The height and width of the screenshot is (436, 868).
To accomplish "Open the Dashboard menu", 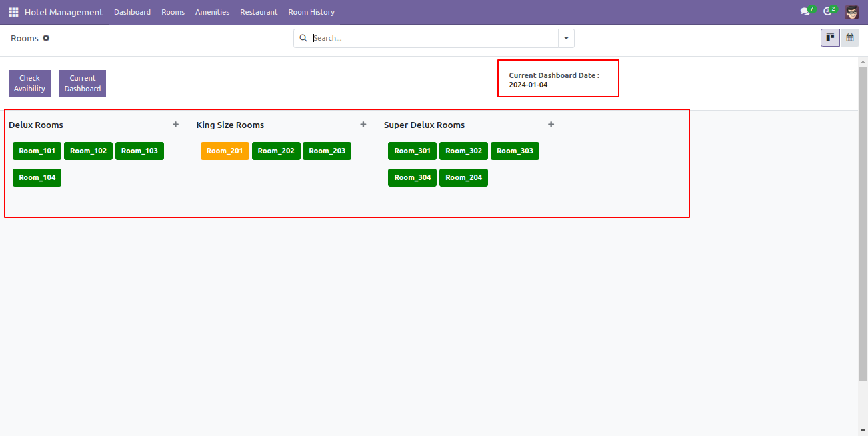I will (132, 12).
